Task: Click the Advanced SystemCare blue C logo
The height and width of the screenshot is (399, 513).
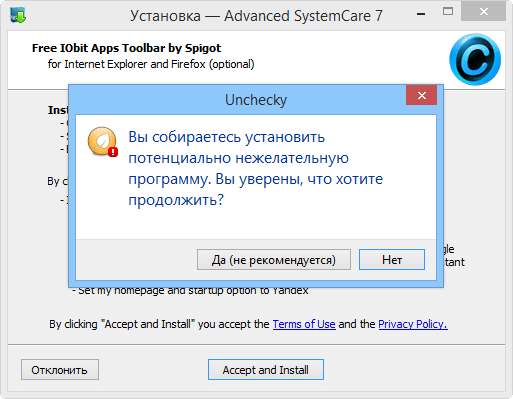Action: pyautogui.click(x=475, y=59)
